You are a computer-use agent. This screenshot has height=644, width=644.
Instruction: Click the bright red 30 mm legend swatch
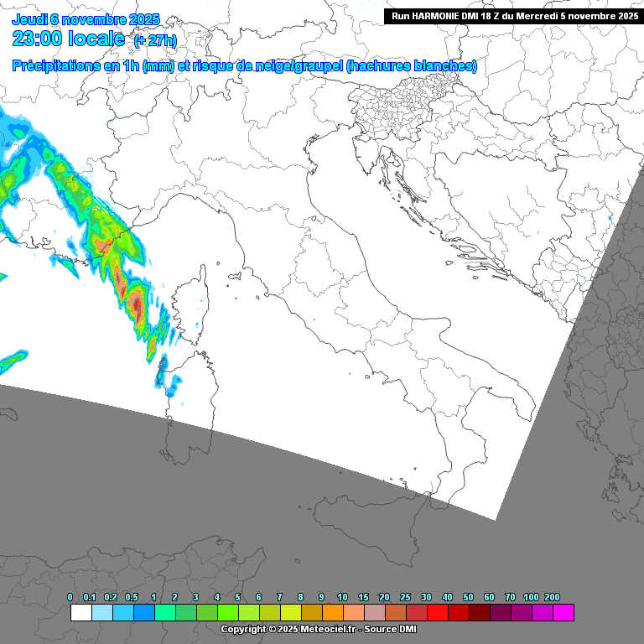[x=438, y=613]
